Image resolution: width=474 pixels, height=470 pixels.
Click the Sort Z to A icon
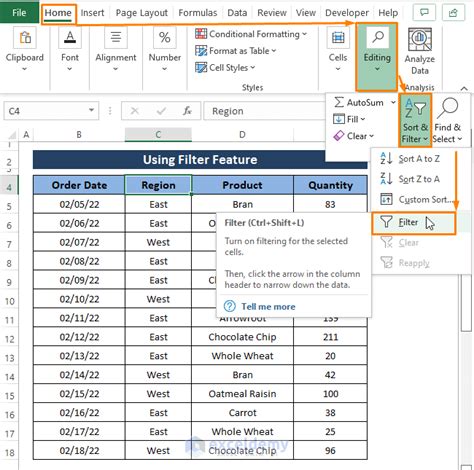tap(386, 179)
